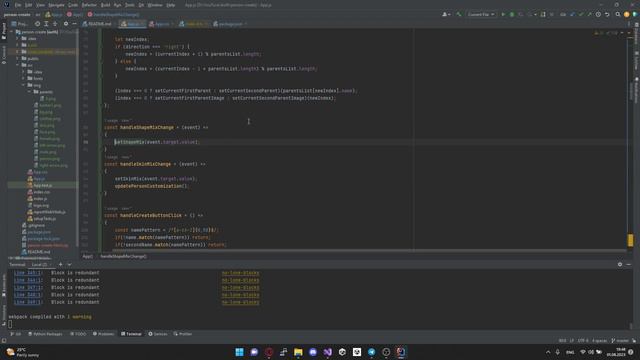Screen dimensions: 640x360
Task: Click the handleShapeMixChange() breadcrumb
Action: click(123, 256)
